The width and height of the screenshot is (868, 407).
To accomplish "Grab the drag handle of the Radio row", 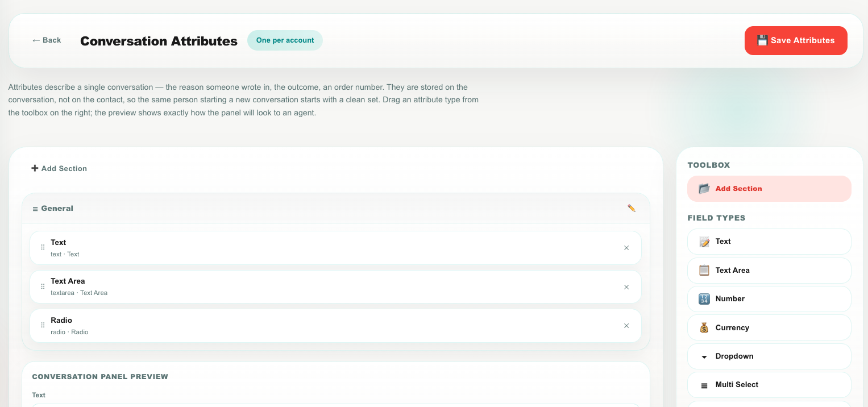I will coord(43,326).
